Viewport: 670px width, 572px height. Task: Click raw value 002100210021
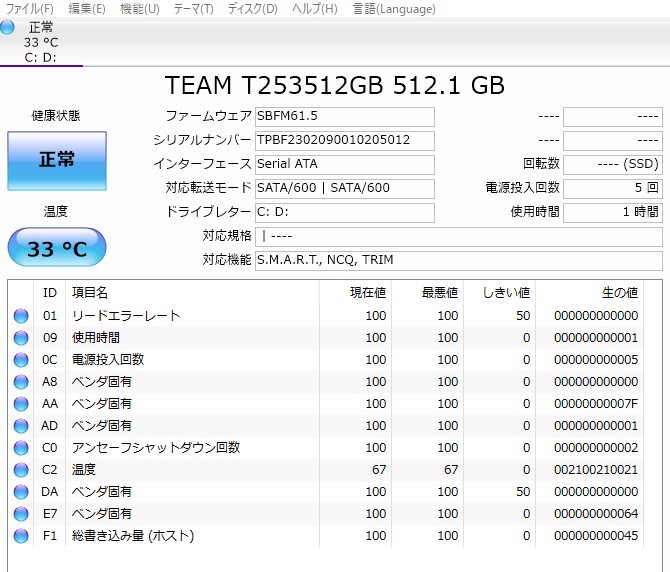click(x=596, y=470)
